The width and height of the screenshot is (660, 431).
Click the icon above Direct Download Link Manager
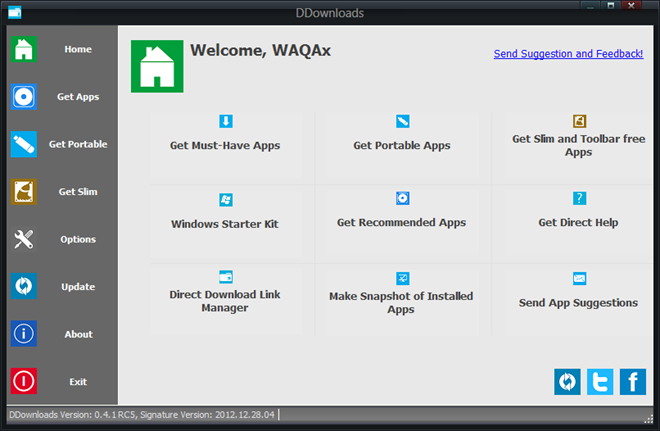click(x=226, y=277)
